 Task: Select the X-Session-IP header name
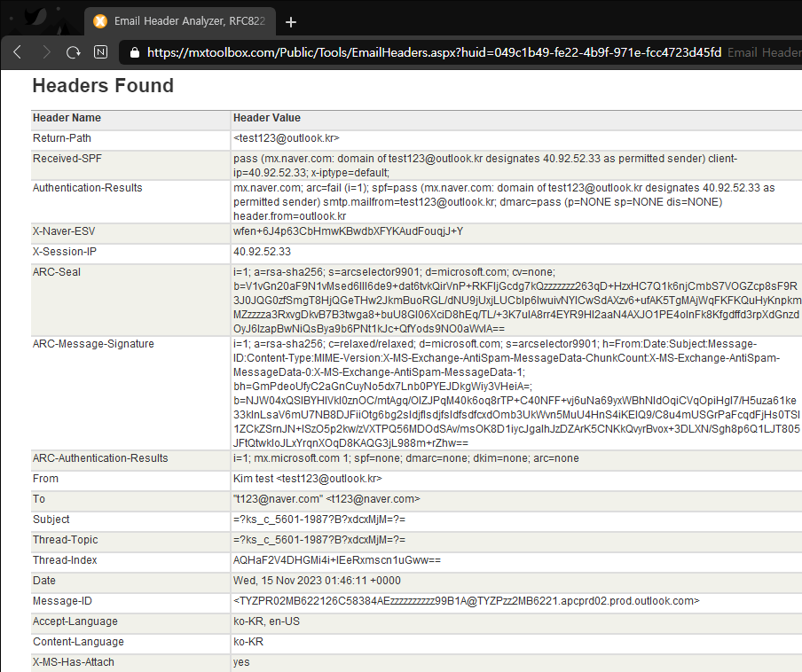click(x=65, y=252)
